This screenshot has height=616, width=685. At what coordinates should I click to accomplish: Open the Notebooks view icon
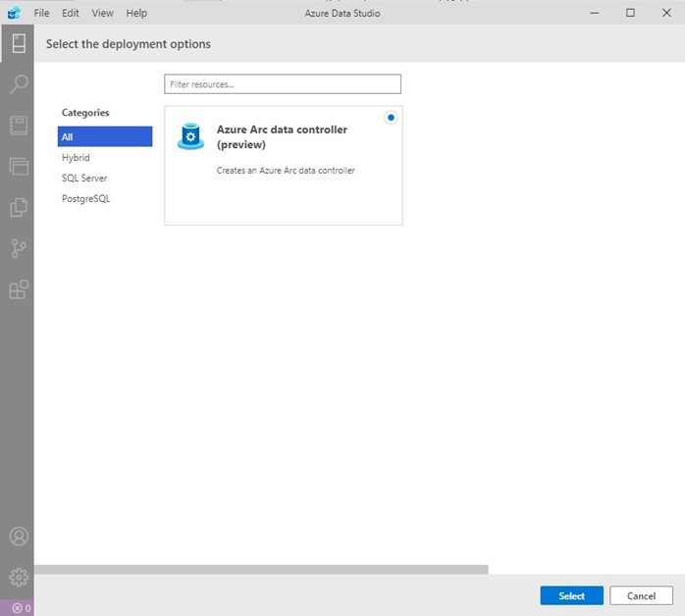click(19, 126)
